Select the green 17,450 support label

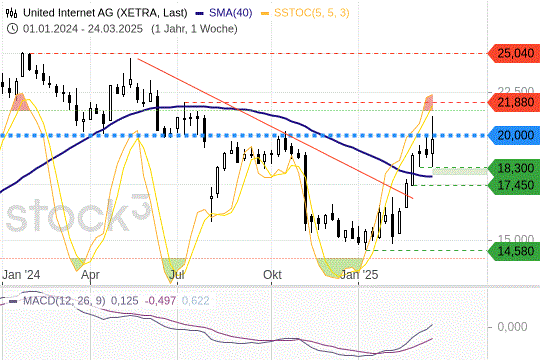(x=514, y=185)
